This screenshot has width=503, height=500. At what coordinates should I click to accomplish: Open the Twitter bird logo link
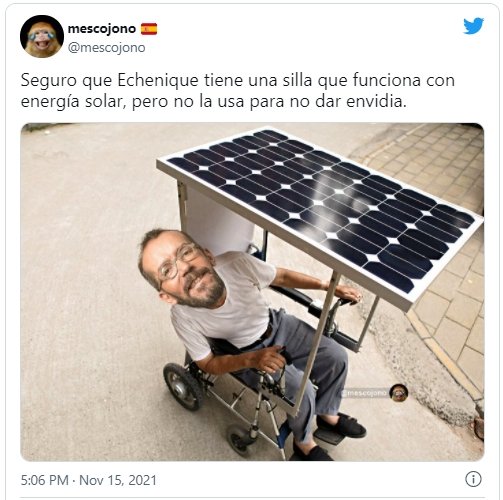(473, 26)
